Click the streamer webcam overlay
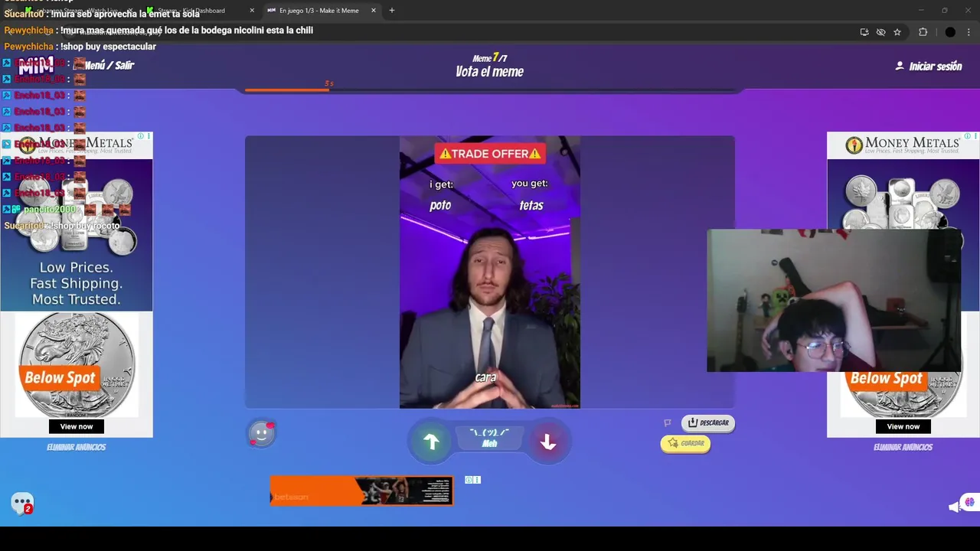 point(834,301)
